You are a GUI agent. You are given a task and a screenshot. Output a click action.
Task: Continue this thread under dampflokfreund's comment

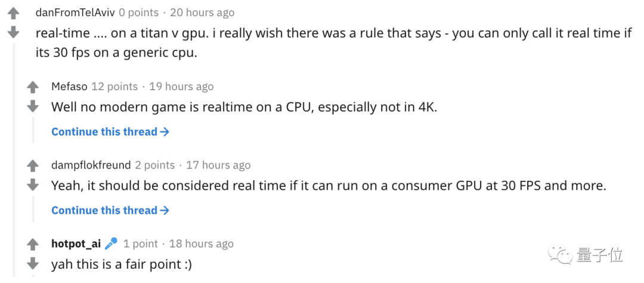click(x=110, y=210)
